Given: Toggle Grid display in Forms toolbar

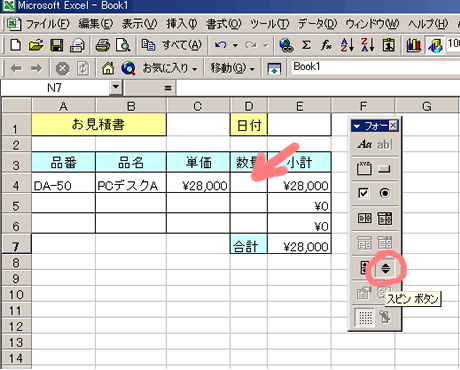Looking at the screenshot, I should pyautogui.click(x=365, y=317).
